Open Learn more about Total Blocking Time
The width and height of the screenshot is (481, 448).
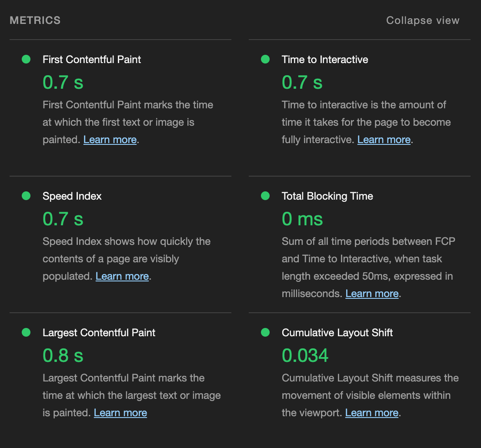372,293
